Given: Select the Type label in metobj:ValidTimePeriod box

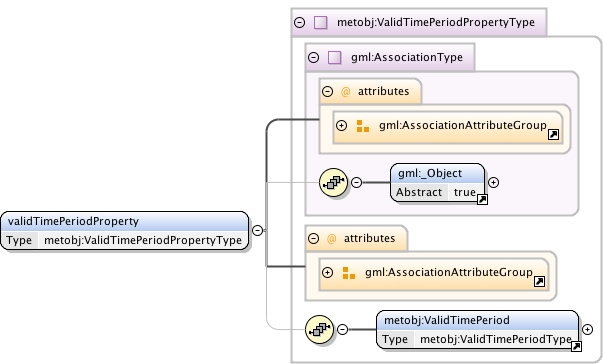Looking at the screenshot, I should coord(395,339).
